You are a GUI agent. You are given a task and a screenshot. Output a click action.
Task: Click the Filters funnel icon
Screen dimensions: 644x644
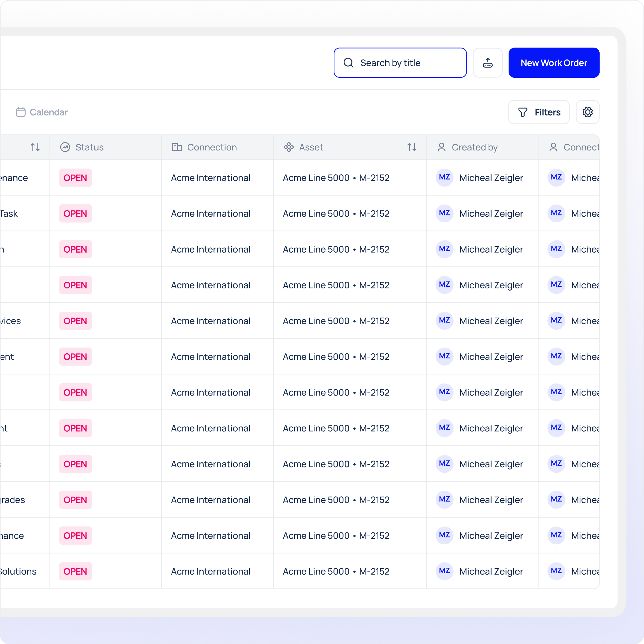point(523,112)
